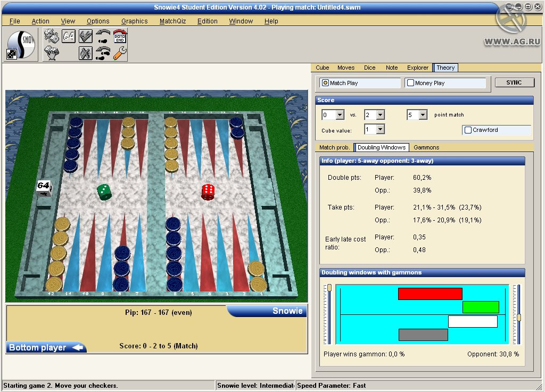
Task: Open the opponent score dropdown showing 2
Action: pos(380,114)
